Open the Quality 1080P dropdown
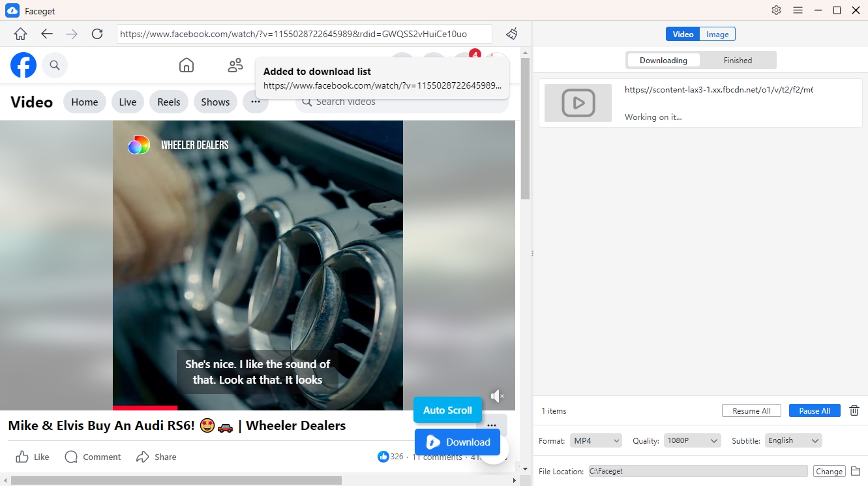868x486 pixels. tap(692, 441)
